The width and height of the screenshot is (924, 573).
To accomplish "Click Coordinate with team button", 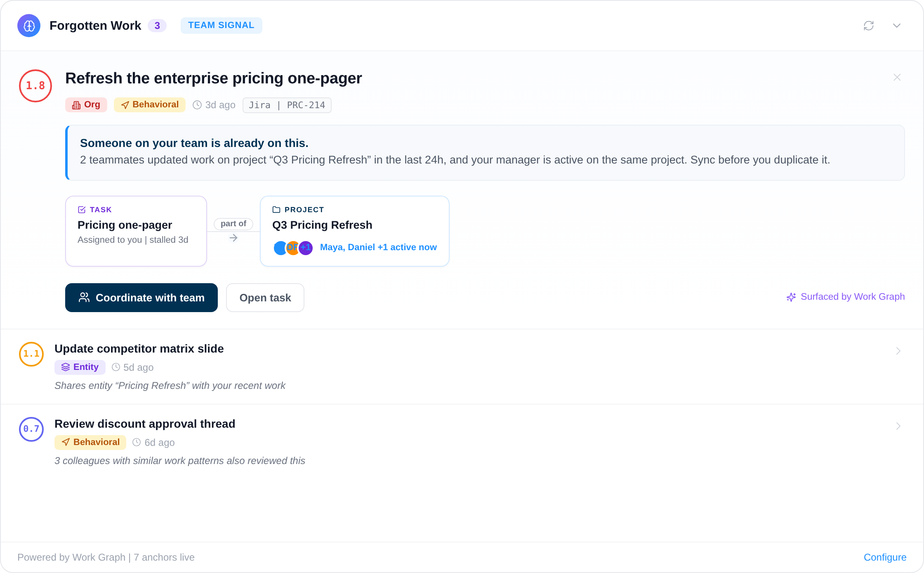I will coord(141,298).
